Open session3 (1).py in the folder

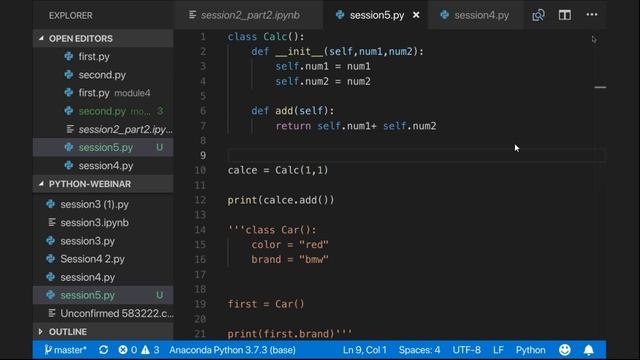coord(103,204)
